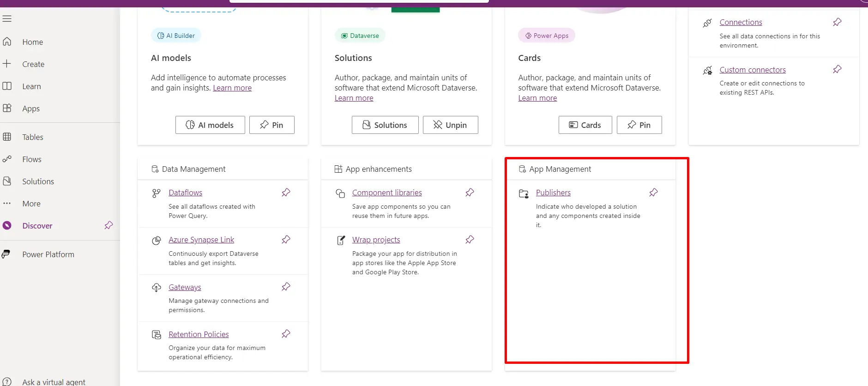Click the Dataflows branch icon
The width and height of the screenshot is (868, 386).
[x=157, y=193]
